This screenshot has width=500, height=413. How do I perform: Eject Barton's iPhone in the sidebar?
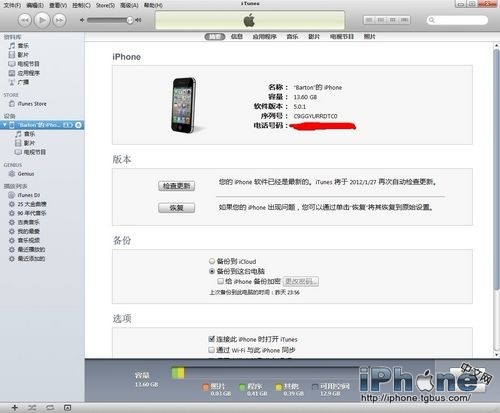(78, 125)
